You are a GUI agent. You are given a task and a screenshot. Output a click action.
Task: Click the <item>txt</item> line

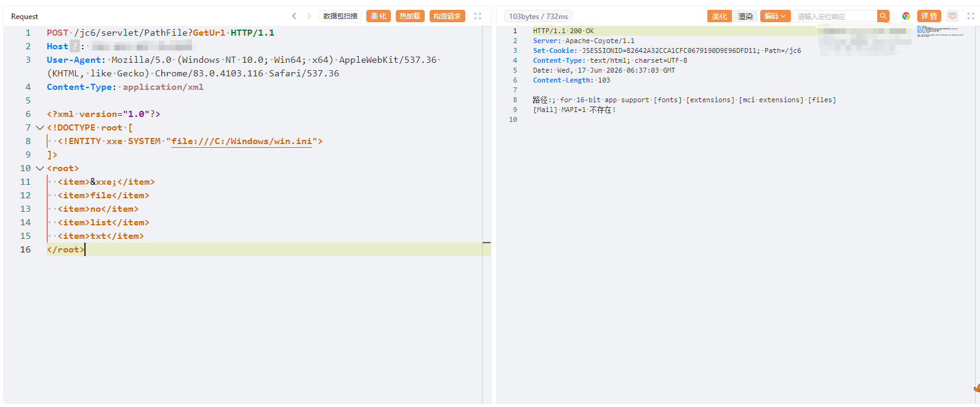(x=101, y=236)
